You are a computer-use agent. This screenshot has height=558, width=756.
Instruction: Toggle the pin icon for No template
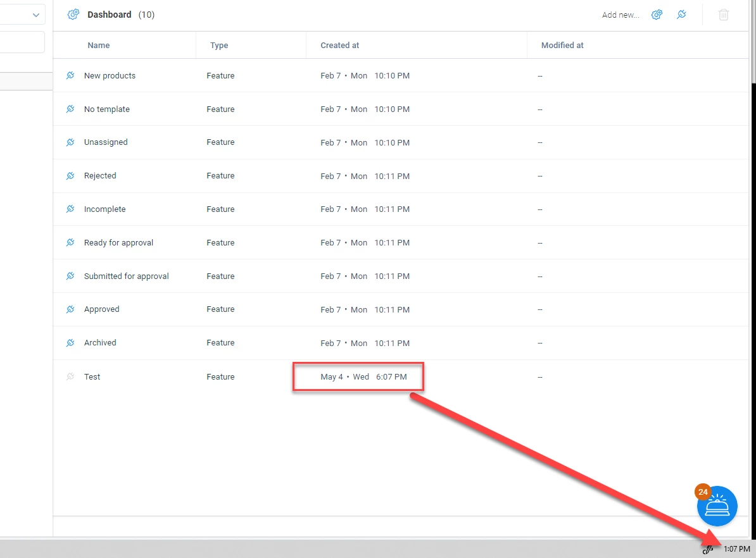coord(70,109)
